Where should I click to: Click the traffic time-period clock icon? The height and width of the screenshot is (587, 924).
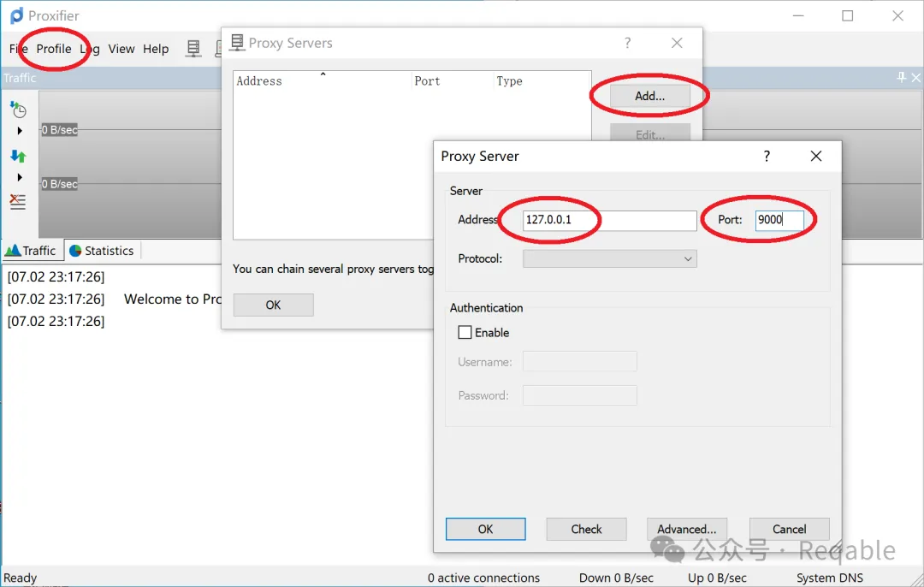tap(18, 109)
